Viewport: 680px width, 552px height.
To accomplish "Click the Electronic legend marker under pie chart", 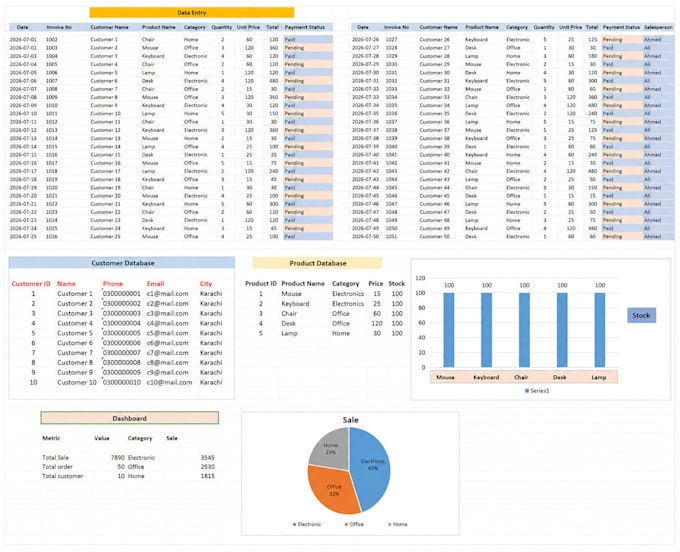I will tap(294, 524).
